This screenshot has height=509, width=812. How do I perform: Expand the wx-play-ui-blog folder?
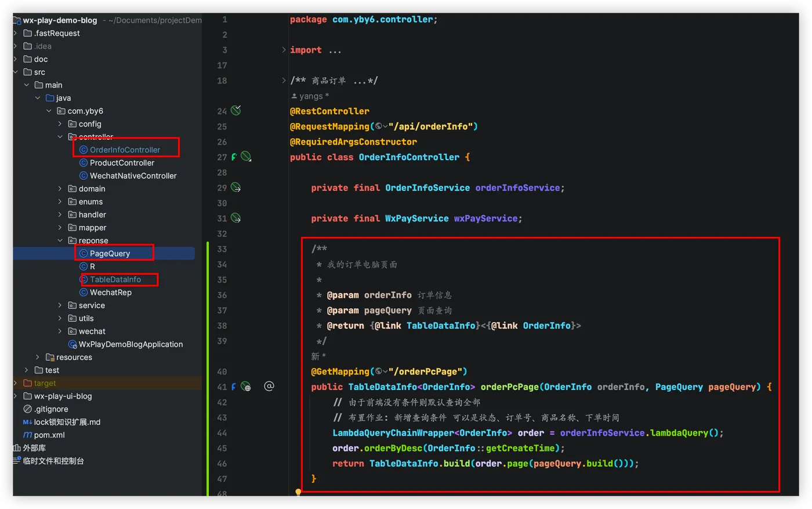coord(16,396)
